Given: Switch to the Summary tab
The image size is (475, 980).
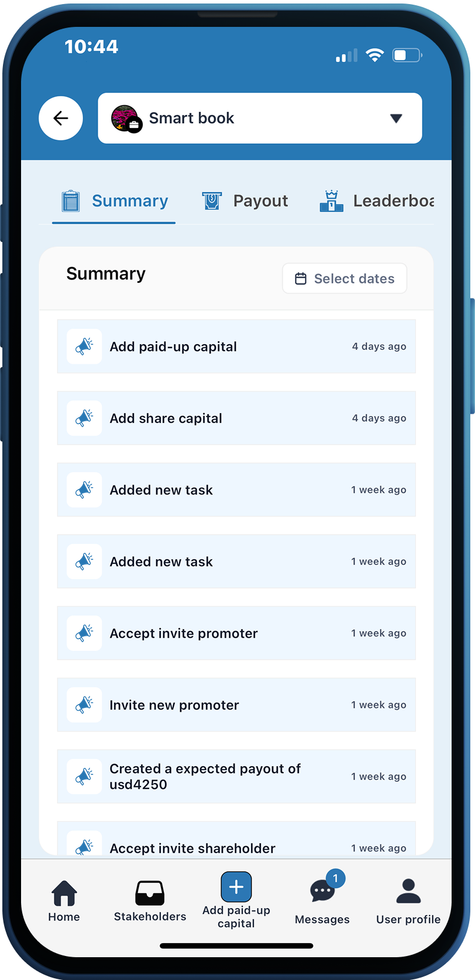Looking at the screenshot, I should 115,201.
